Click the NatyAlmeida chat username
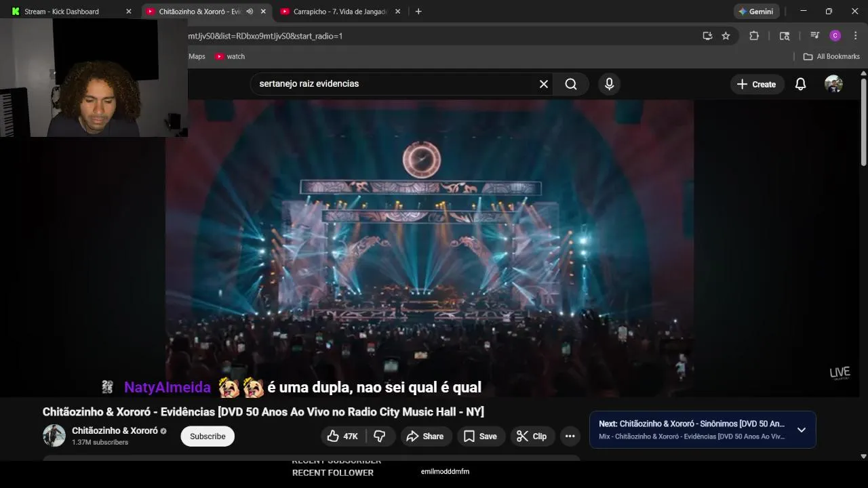The height and width of the screenshot is (488, 868). point(167,388)
